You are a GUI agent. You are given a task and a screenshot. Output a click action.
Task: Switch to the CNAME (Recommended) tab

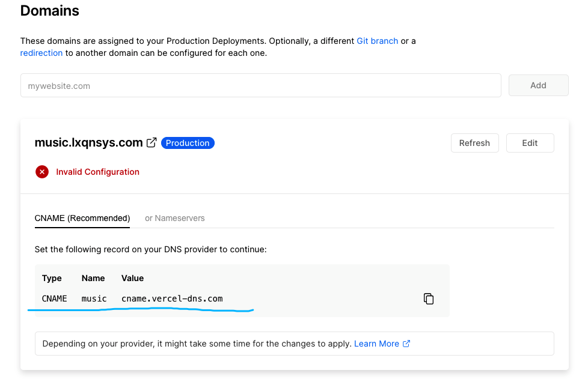click(82, 218)
